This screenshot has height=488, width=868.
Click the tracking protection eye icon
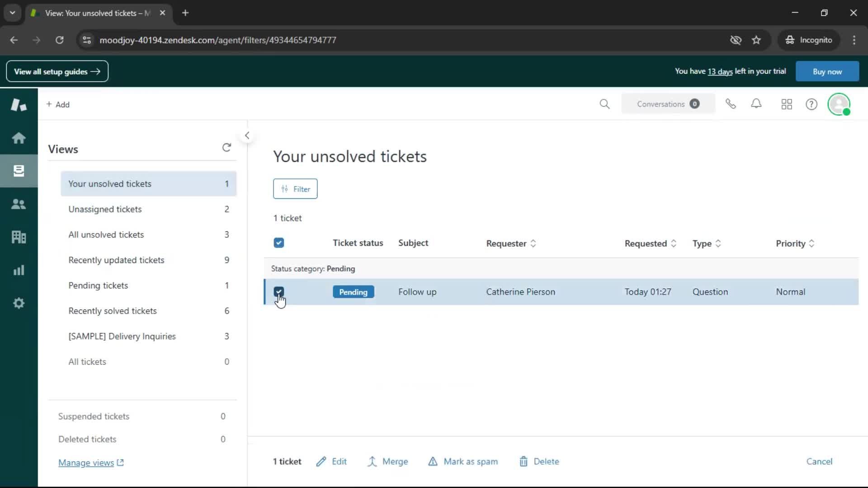(736, 40)
